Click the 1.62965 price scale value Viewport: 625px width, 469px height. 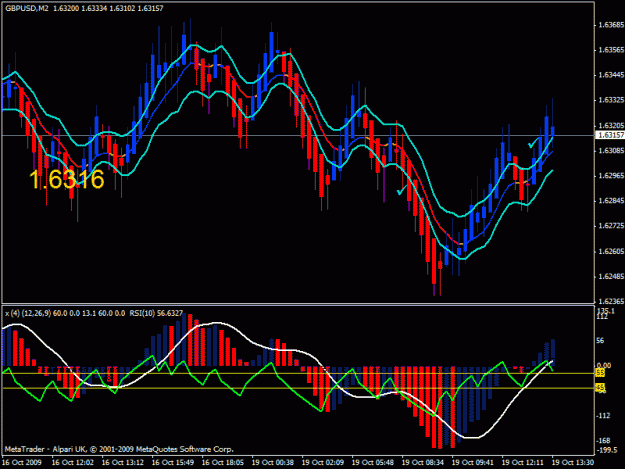click(611, 176)
